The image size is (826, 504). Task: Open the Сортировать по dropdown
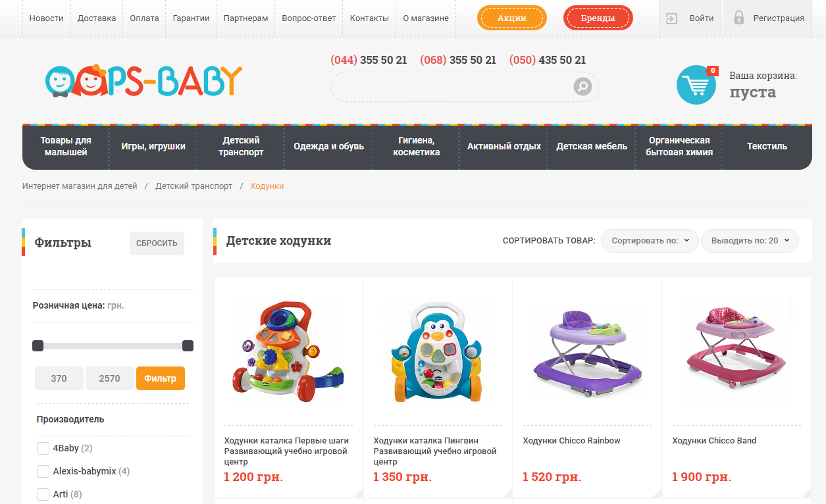click(650, 241)
